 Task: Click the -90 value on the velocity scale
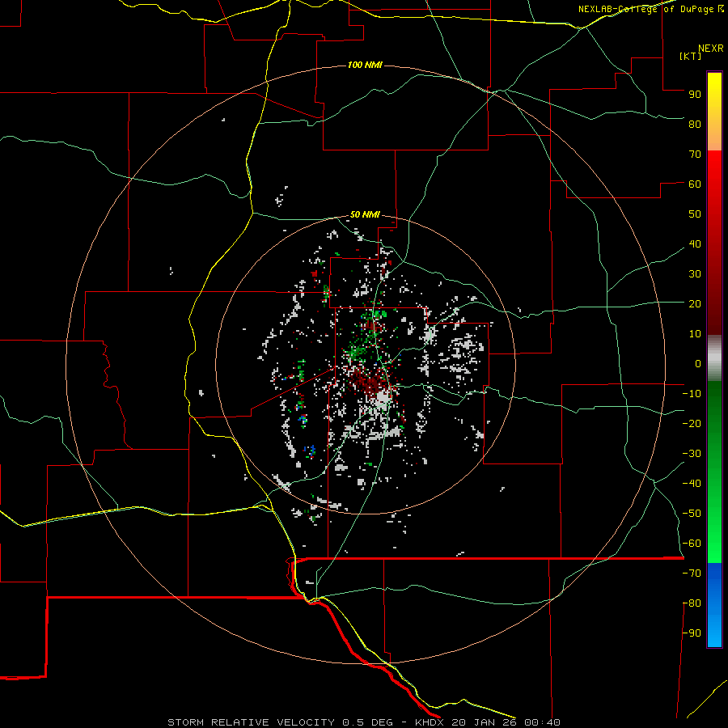[692, 633]
